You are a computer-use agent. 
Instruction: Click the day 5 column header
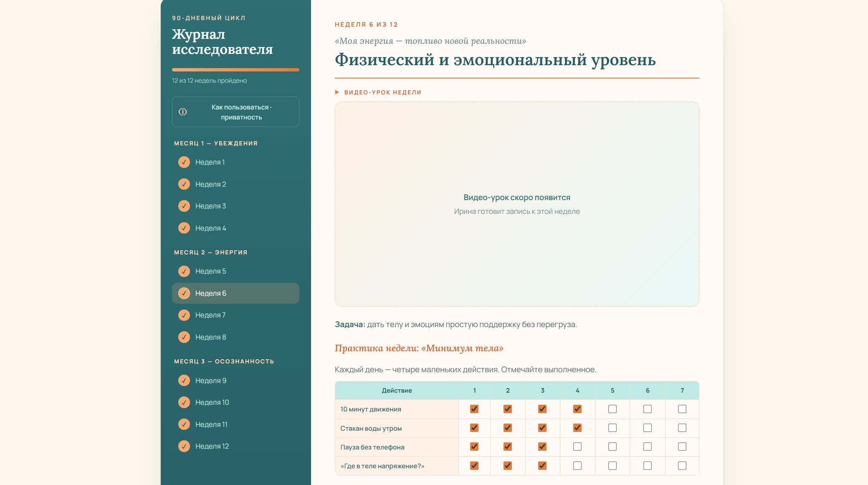[x=612, y=391]
